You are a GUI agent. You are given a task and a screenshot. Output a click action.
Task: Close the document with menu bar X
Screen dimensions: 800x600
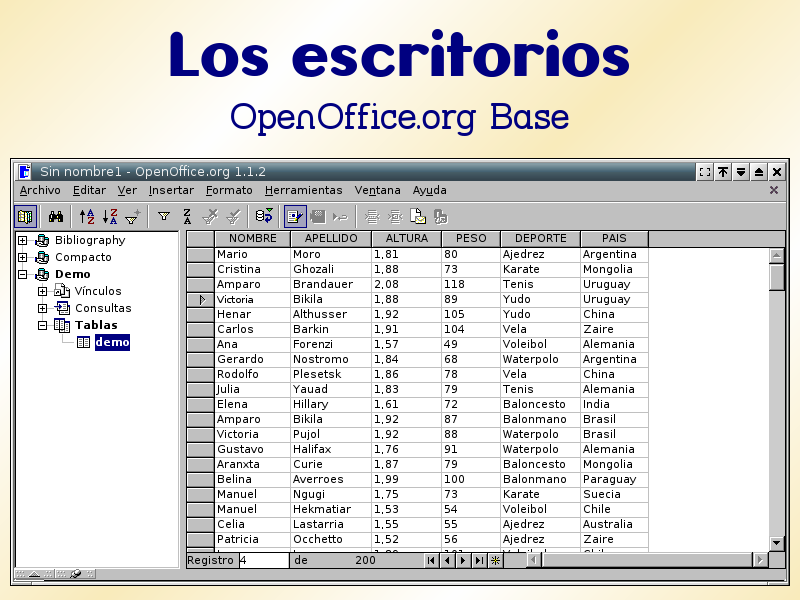pos(774,190)
